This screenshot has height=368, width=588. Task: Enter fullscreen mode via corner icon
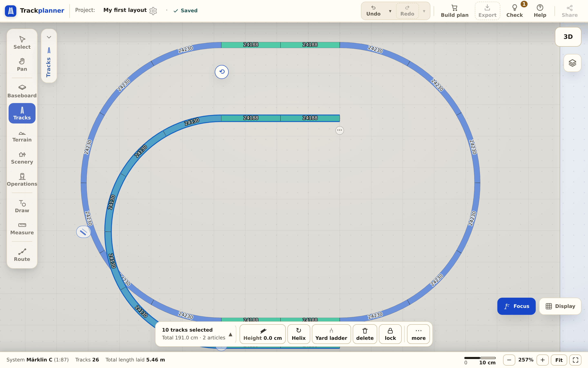point(575,360)
